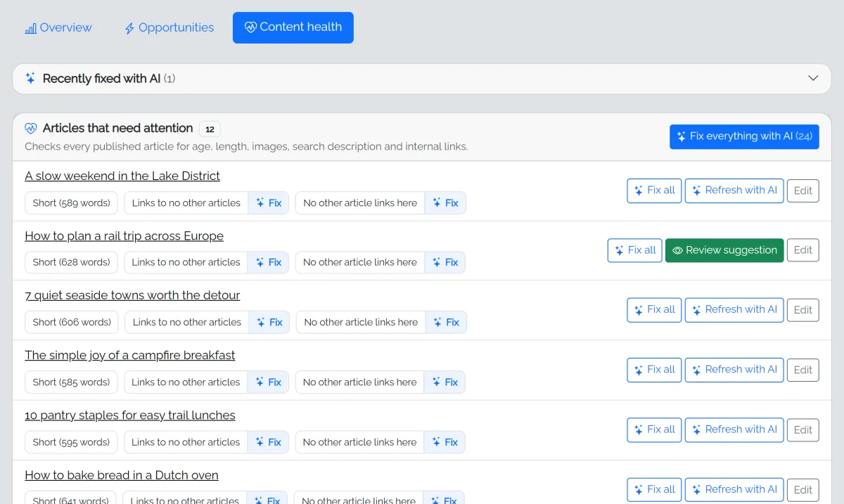Image resolution: width=844 pixels, height=504 pixels.
Task: Edit the pantry staples article
Action: point(803,429)
